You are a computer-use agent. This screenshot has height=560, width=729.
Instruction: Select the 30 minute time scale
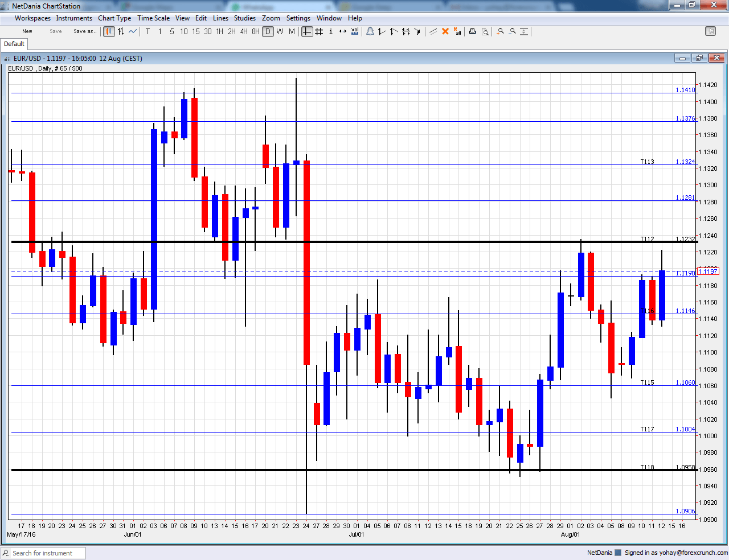coord(208,31)
